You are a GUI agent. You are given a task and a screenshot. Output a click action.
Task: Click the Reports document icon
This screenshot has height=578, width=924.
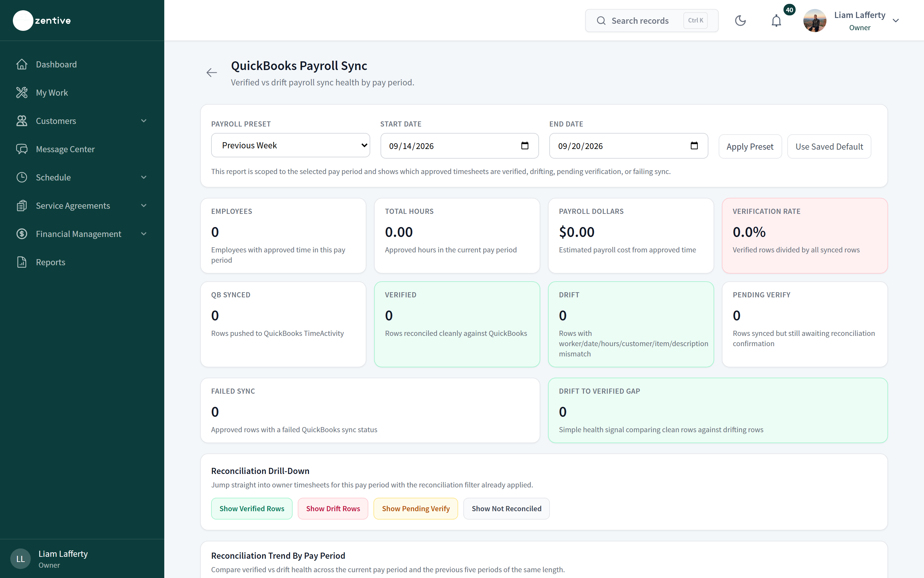click(22, 262)
